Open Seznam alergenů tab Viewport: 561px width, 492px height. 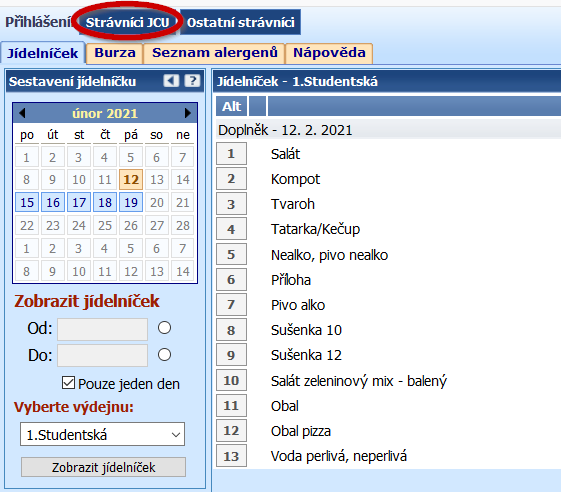click(214, 53)
